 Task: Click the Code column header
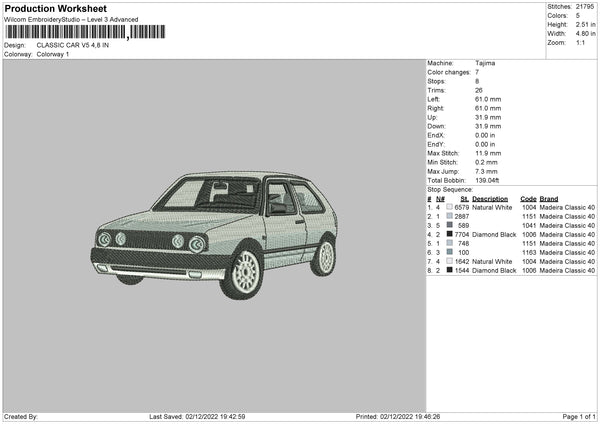click(x=528, y=198)
